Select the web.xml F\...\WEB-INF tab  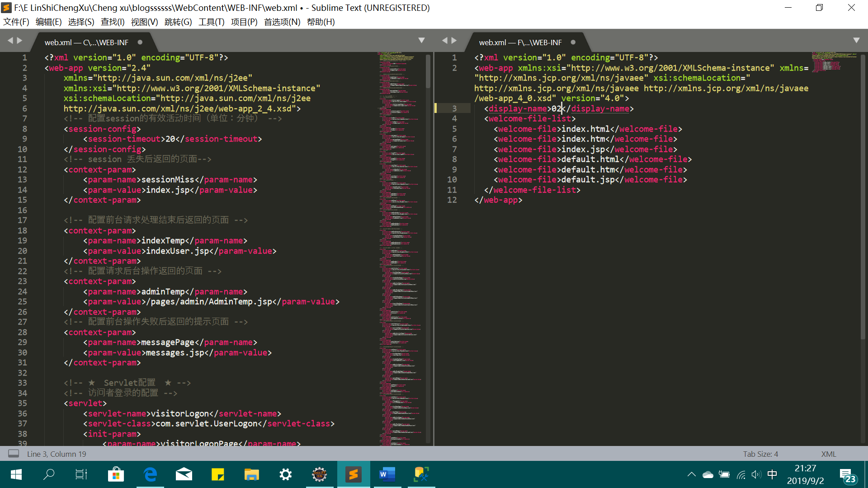point(520,42)
